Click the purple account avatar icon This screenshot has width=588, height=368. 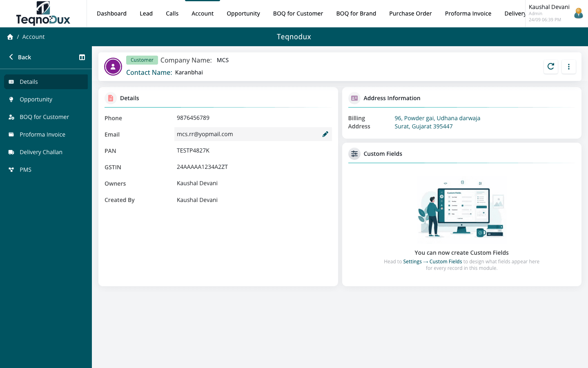click(x=113, y=67)
